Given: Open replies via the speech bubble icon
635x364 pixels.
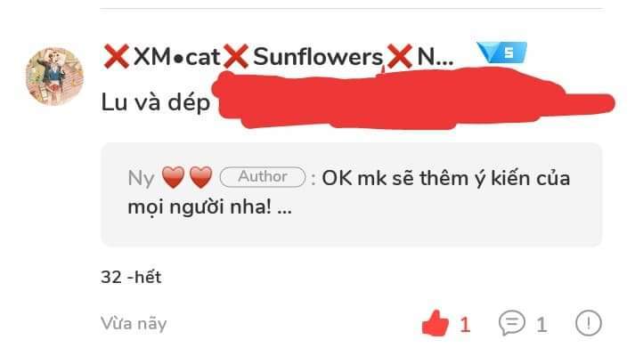Looking at the screenshot, I should pyautogui.click(x=512, y=323).
